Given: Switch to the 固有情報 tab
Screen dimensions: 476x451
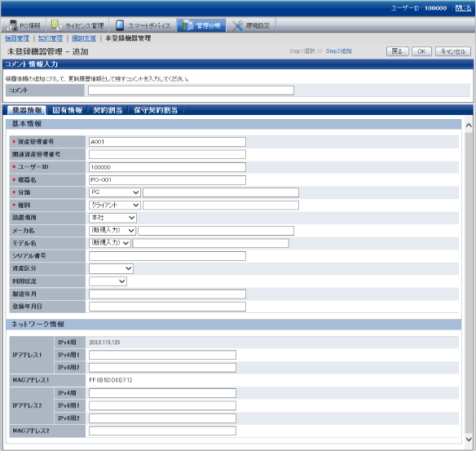Looking at the screenshot, I should pyautogui.click(x=68, y=110).
